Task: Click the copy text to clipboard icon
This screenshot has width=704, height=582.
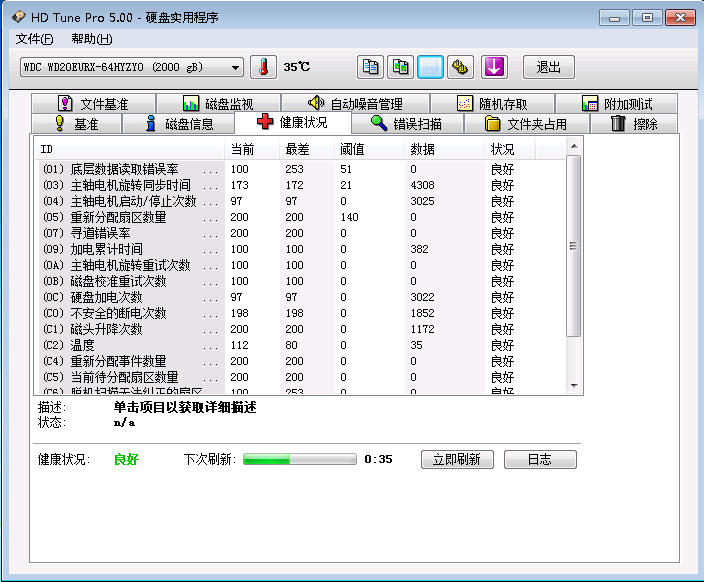Action: click(370, 67)
